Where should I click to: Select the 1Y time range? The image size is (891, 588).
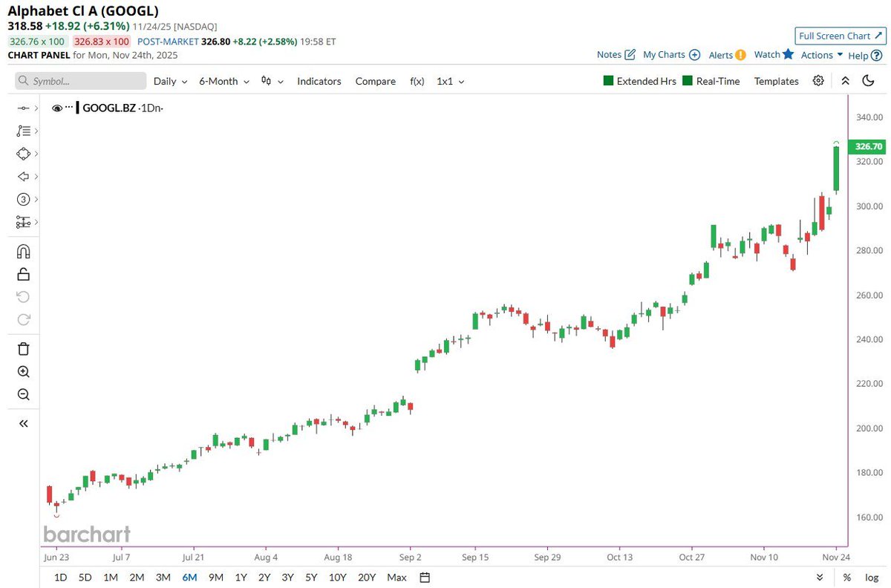coord(241,577)
